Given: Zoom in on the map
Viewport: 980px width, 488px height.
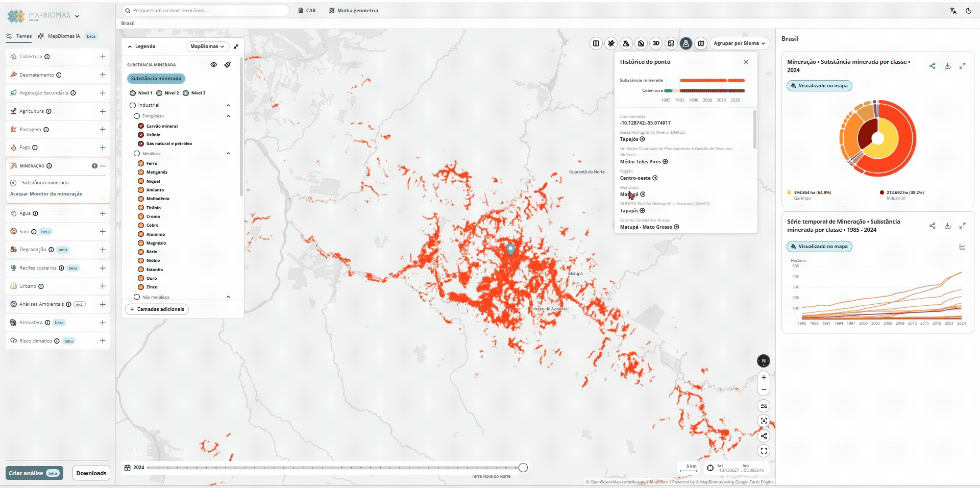Looking at the screenshot, I should 764,377.
